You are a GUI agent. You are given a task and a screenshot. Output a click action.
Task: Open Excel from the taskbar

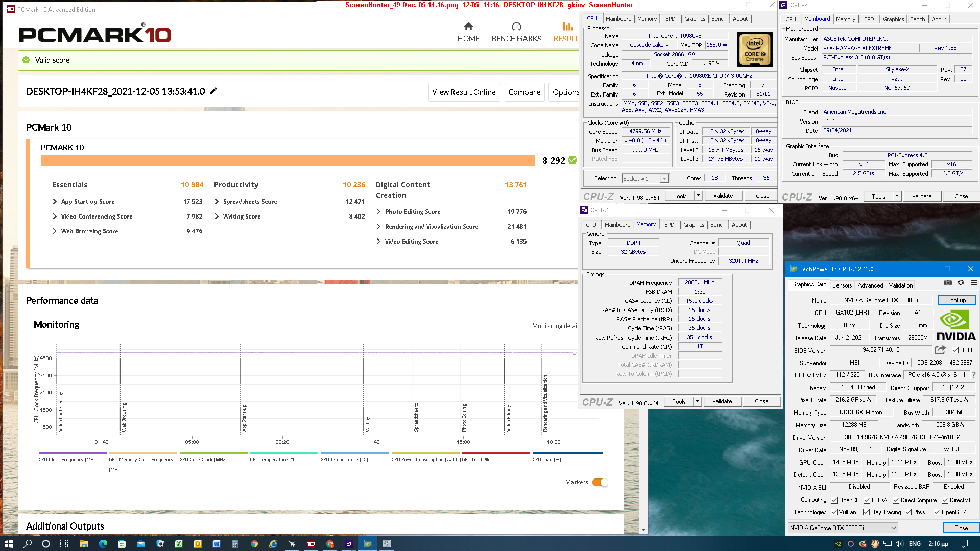coord(179,544)
